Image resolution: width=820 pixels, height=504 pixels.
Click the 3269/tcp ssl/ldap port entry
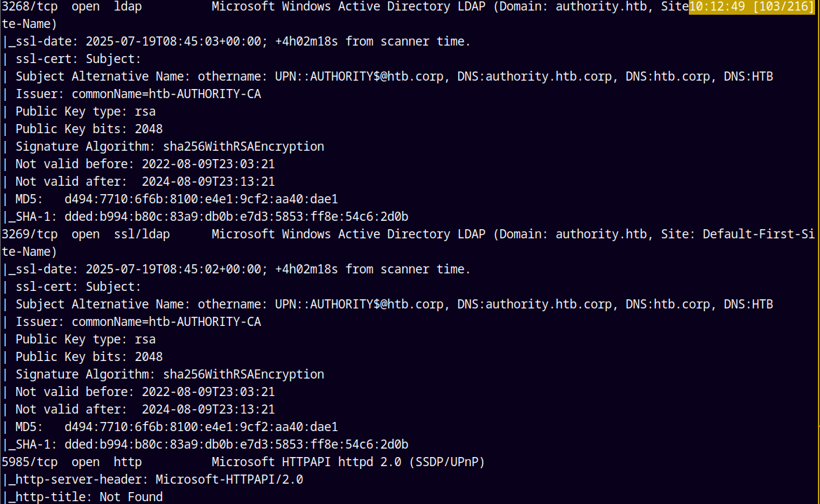pyautogui.click(x=408, y=234)
